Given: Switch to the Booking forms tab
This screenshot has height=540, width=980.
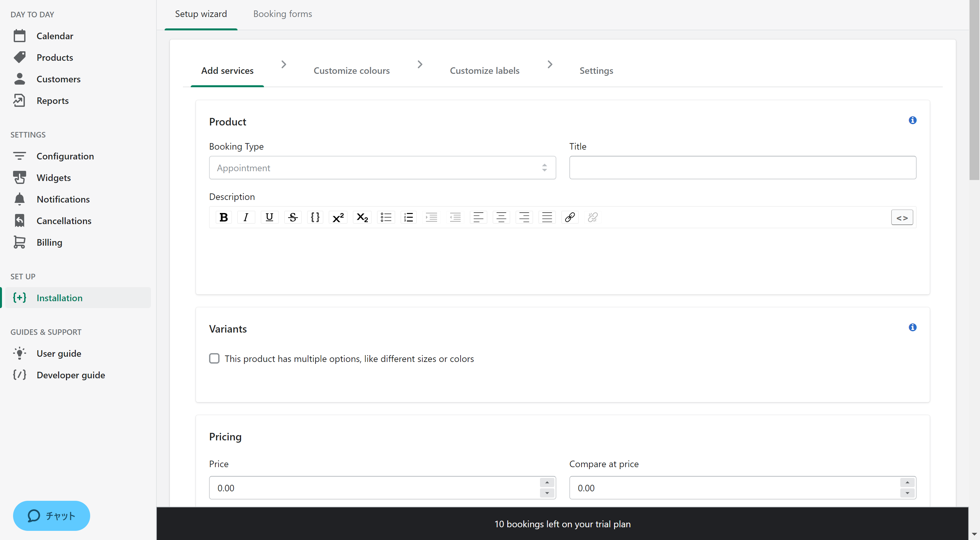Looking at the screenshot, I should point(282,14).
